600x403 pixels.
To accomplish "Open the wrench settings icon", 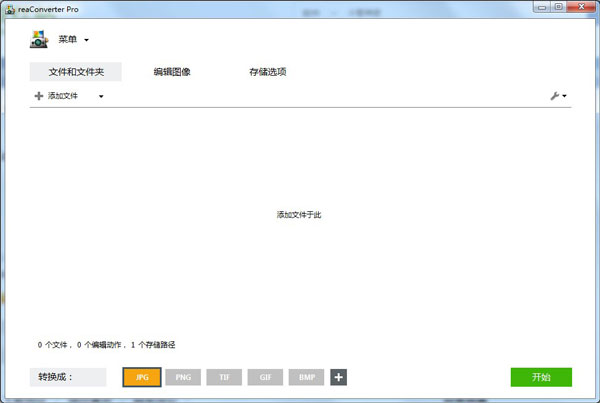I will [554, 96].
